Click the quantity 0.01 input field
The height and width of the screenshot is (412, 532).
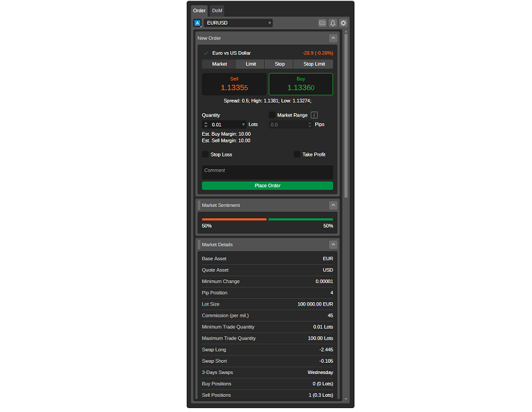[x=224, y=124]
